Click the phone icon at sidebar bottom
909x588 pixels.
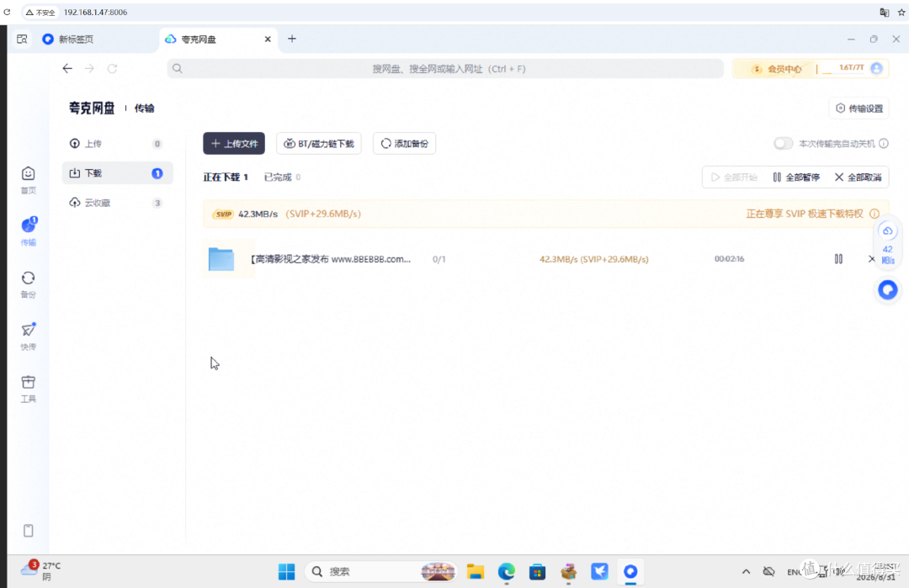point(28,531)
